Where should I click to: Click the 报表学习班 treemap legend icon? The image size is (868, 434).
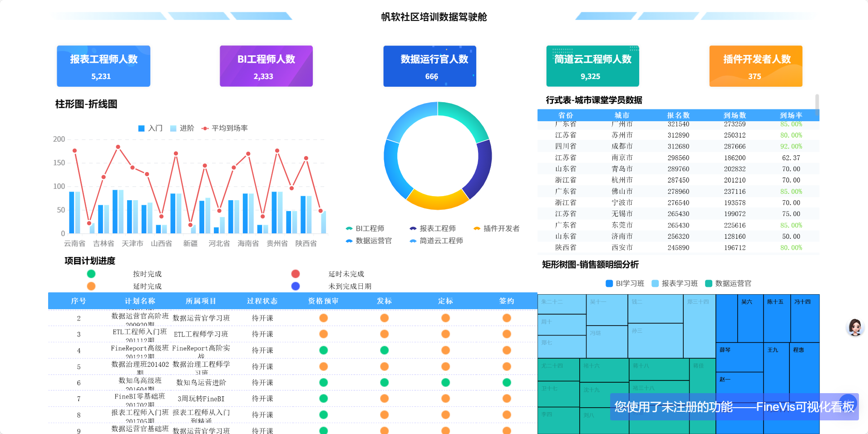click(x=655, y=283)
